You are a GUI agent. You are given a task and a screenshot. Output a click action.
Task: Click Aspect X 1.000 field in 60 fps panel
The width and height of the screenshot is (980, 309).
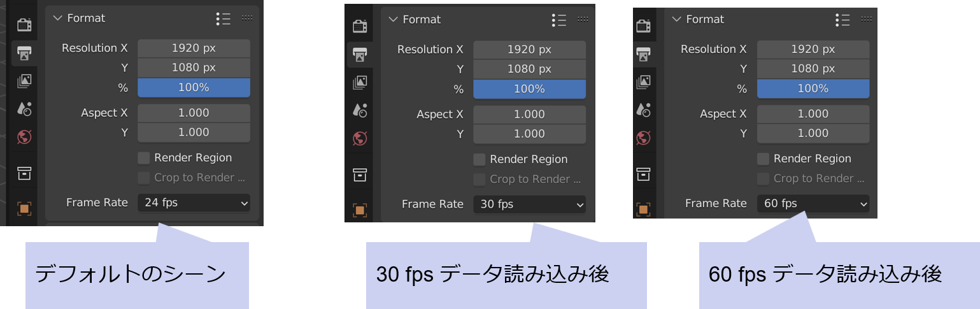point(813,113)
